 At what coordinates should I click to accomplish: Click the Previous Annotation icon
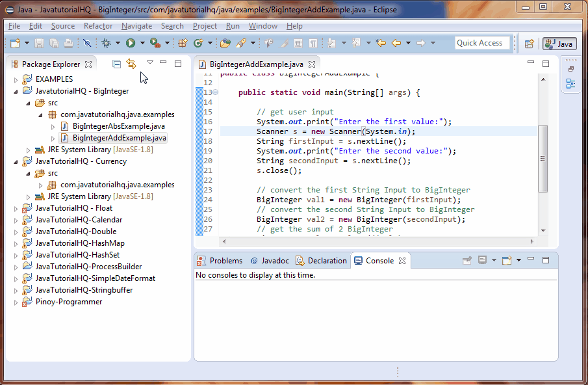click(356, 43)
